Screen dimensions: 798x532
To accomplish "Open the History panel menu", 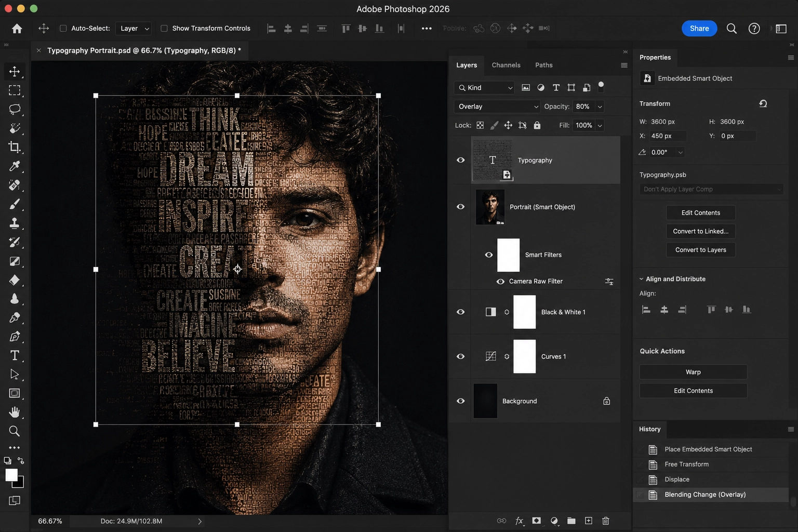I will pyautogui.click(x=791, y=429).
